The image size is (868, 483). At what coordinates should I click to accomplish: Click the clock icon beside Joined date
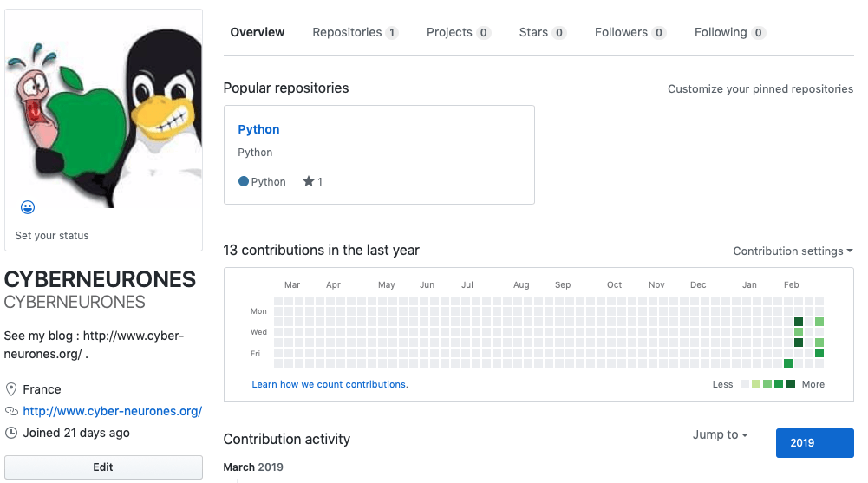[x=11, y=433]
